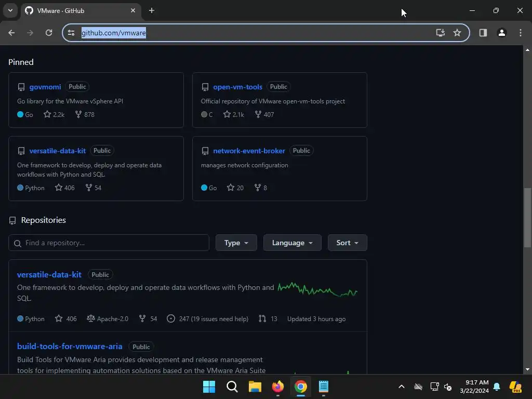The width and height of the screenshot is (532, 399).
Task: Click the Repositories section heading
Action: tap(44, 220)
